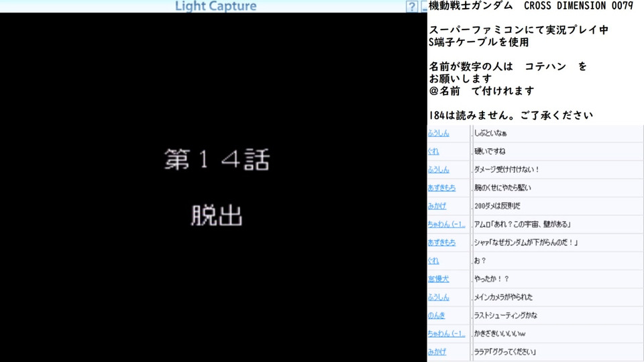Viewport: 644px width, 362px height.
Task: Click the note 184は読みません。ご了承ください
Action: click(511, 115)
